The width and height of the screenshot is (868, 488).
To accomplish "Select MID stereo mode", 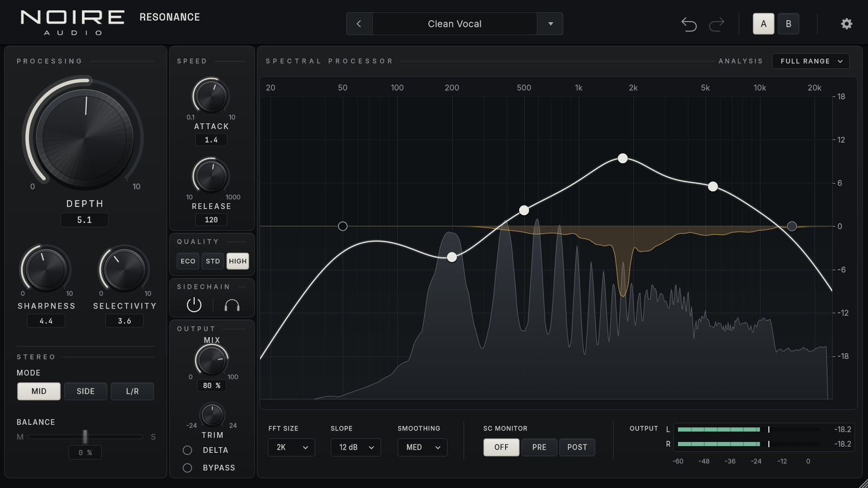I will 39,391.
